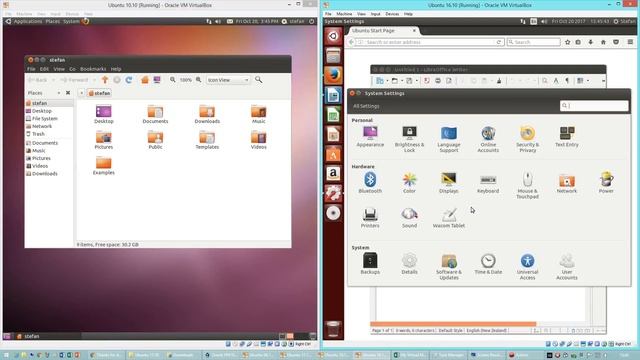Open the Templates folder in file manager

(207, 140)
